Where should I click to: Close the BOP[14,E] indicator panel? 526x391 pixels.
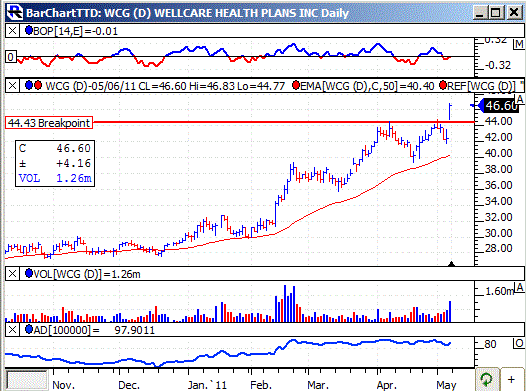(x=12, y=31)
